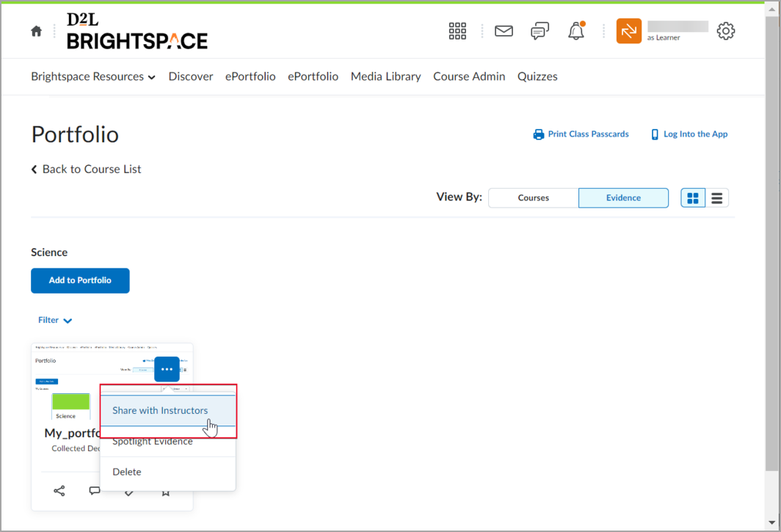Choose Share with Instructors from the menu

click(159, 410)
